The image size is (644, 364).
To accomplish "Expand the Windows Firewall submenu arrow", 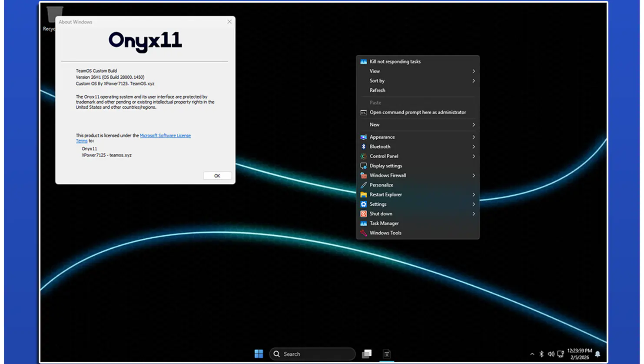I will [474, 175].
